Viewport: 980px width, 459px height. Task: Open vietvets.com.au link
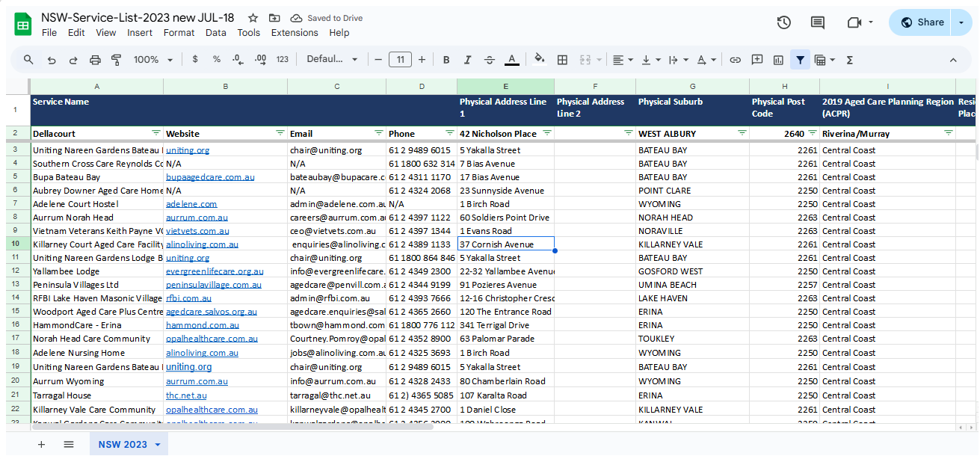tap(197, 231)
